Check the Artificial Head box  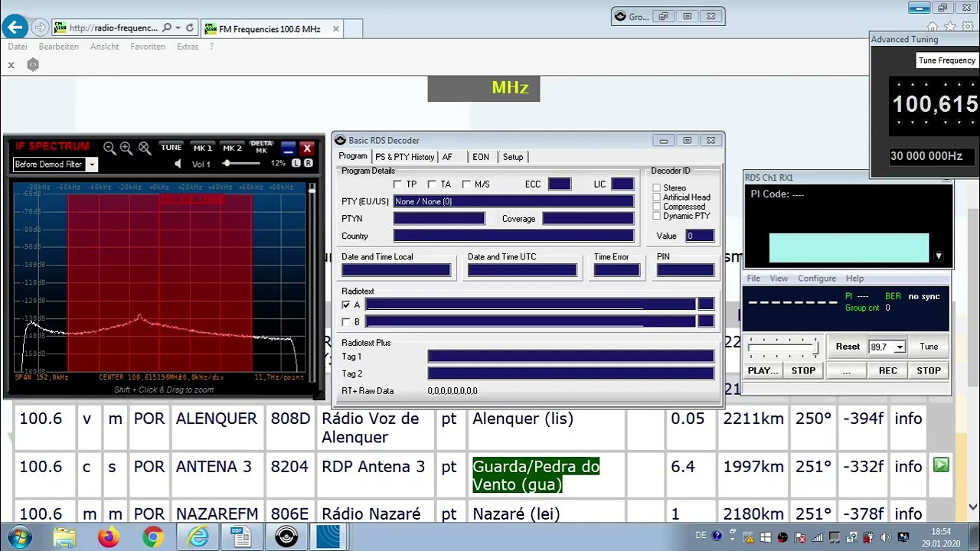[x=657, y=197]
